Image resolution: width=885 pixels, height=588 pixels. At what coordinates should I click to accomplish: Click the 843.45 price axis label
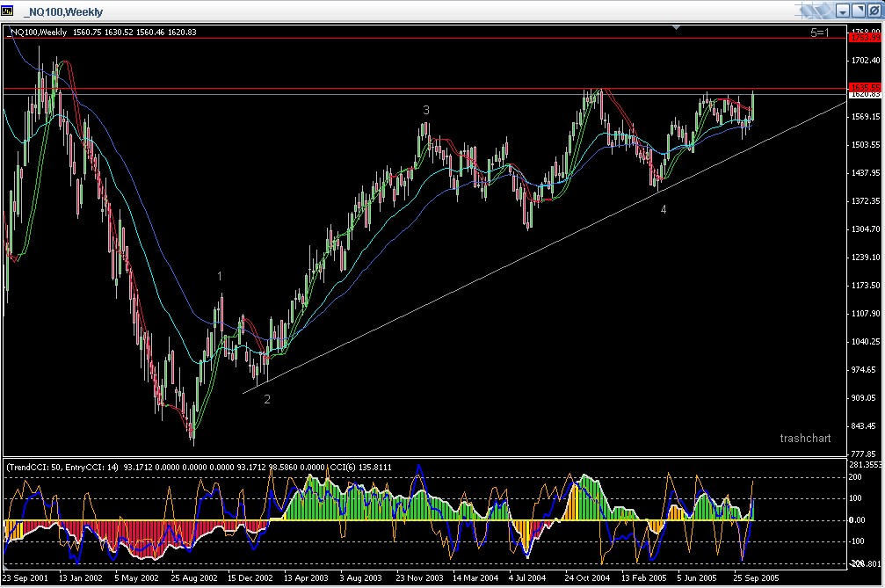(866, 426)
